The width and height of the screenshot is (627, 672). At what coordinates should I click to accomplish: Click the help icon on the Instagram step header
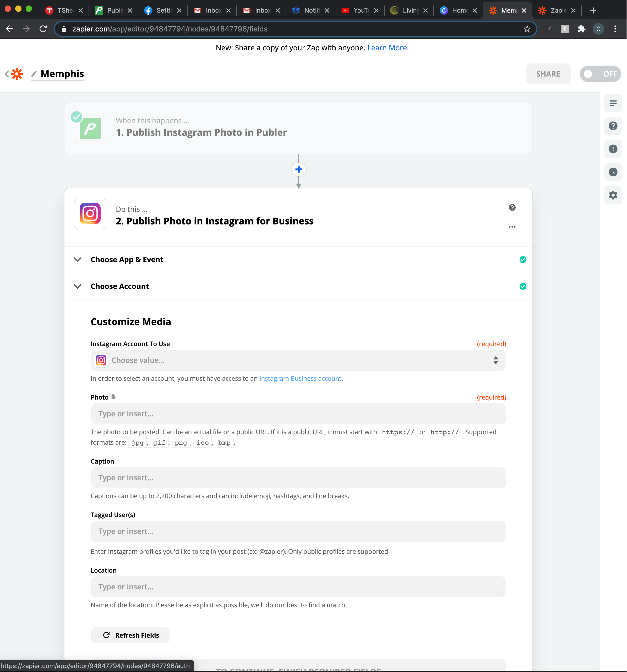coord(512,208)
